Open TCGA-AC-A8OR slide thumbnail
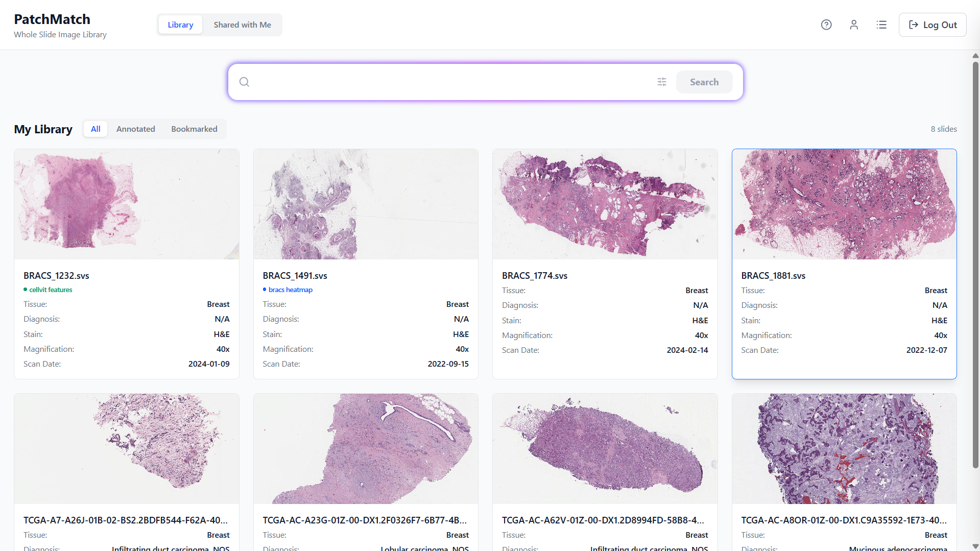Viewport: 980px width, 551px height. 844,449
